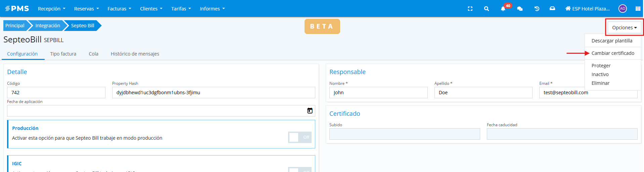
Task: Open calendar picker for Fecha de aplicación
Action: pos(310,111)
